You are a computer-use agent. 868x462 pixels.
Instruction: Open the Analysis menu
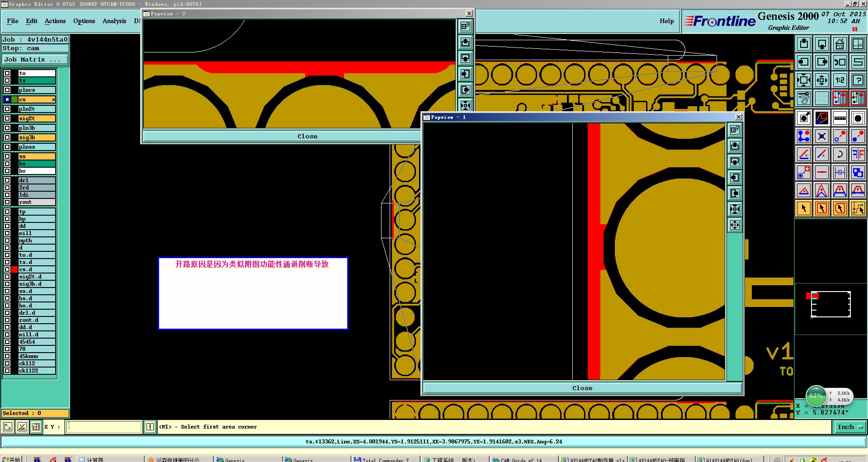[x=114, y=21]
